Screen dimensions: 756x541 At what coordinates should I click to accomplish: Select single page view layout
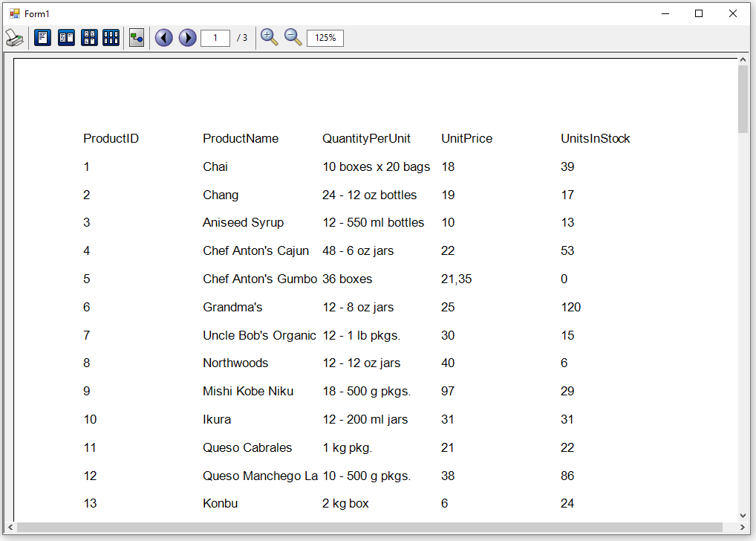click(x=42, y=38)
